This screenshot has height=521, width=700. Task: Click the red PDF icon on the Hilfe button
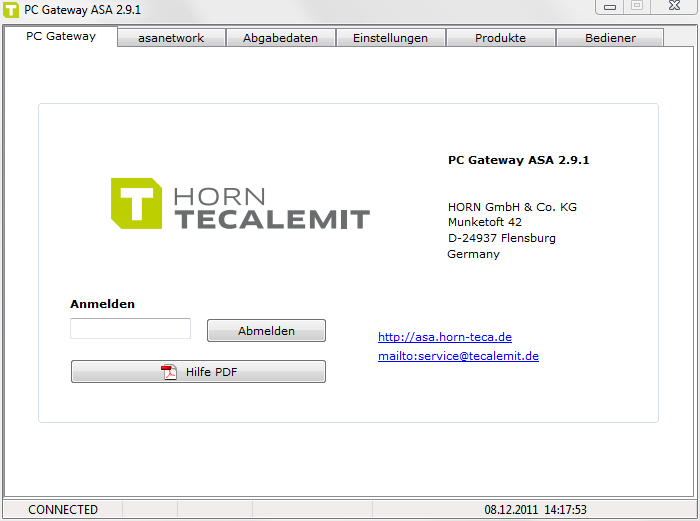[169, 372]
